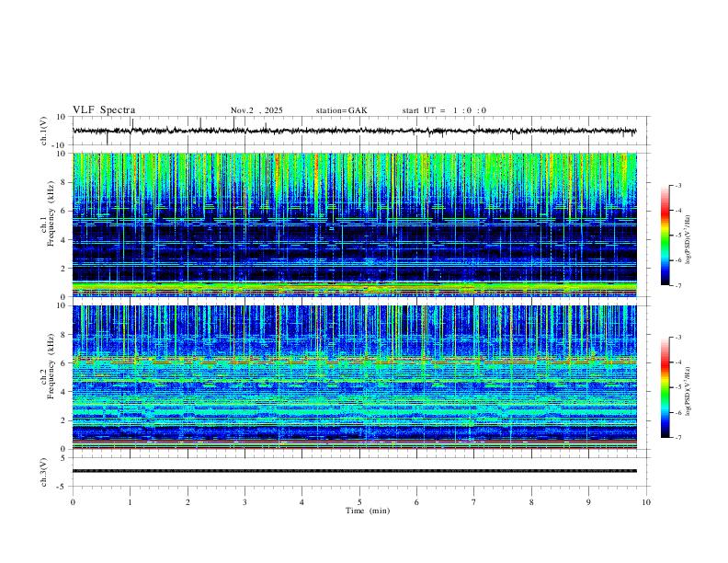Click the ch.1 voltage waveform trace

tap(354, 131)
